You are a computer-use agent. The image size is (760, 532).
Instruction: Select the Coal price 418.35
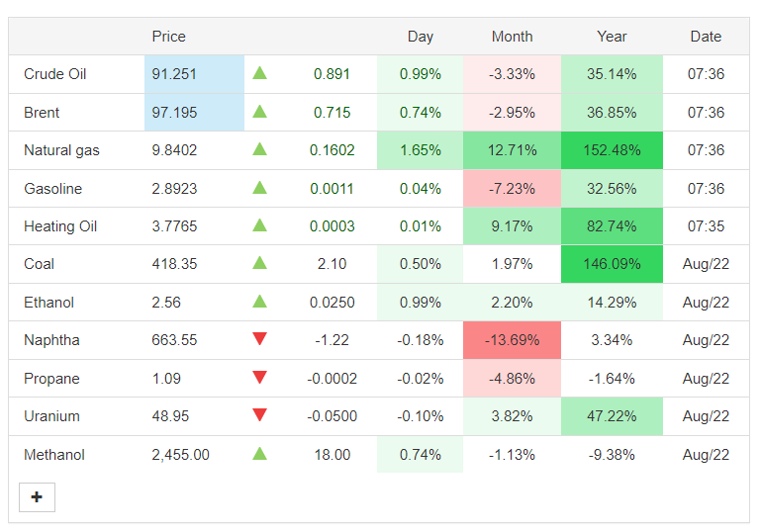[174, 264]
